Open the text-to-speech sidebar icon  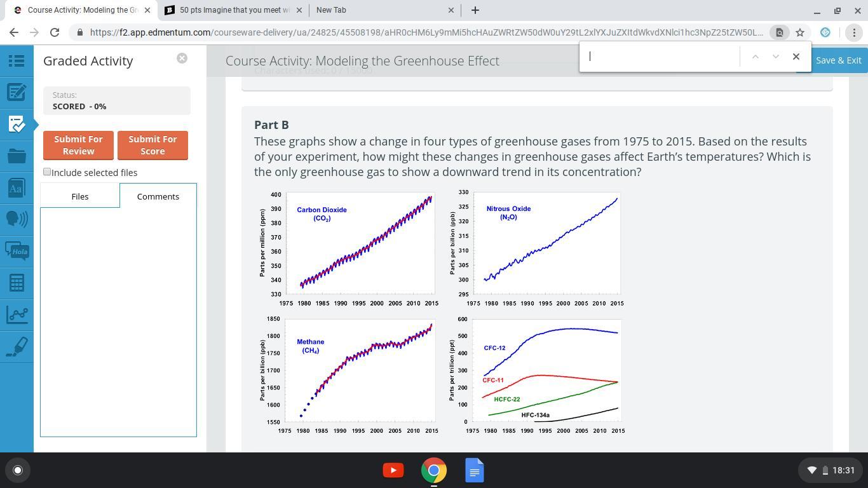(x=17, y=219)
